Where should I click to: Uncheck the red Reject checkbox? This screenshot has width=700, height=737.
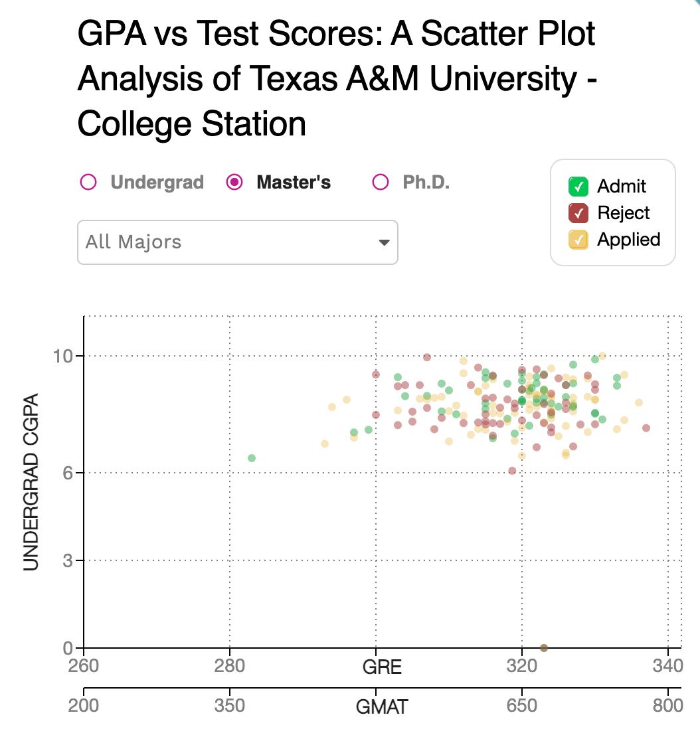579,213
